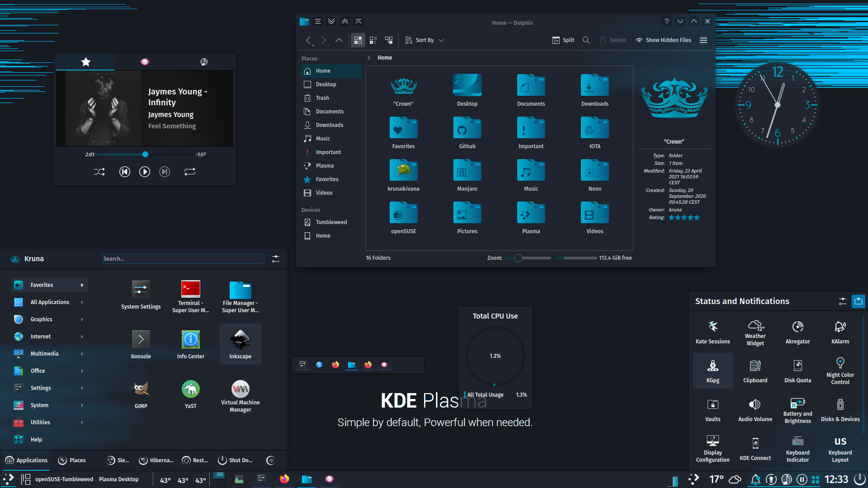Image resolution: width=868 pixels, height=488 pixels.
Task: Switch to Places tab in launcher
Action: point(72,460)
